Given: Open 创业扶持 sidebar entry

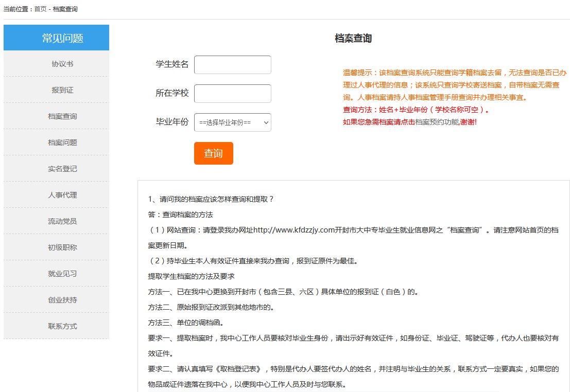Looking at the screenshot, I should click(62, 300).
